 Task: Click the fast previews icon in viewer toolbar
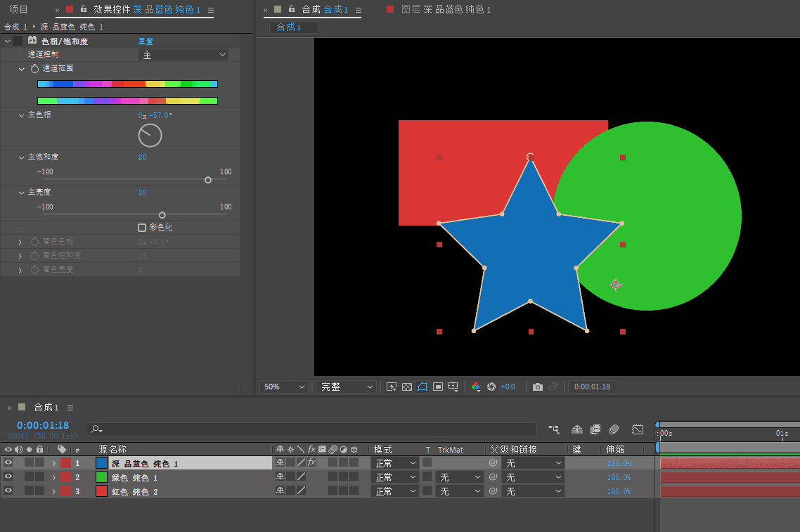tap(392, 387)
